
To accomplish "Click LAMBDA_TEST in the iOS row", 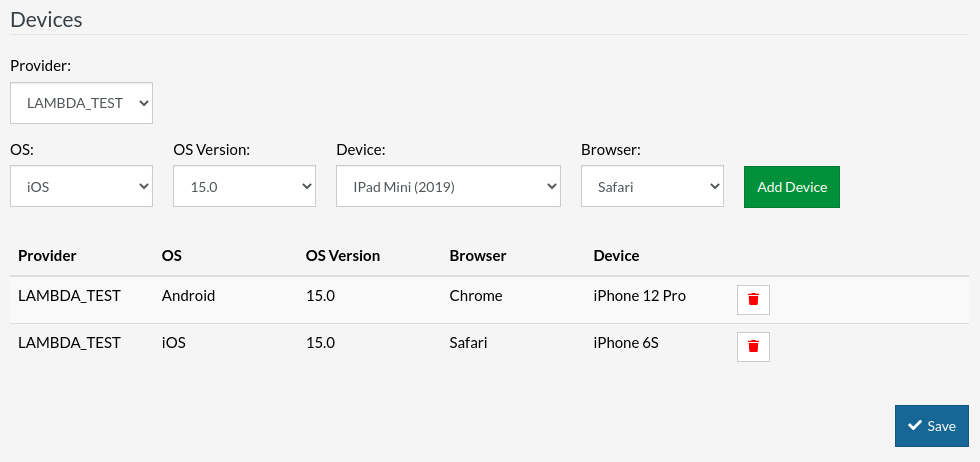I will tap(69, 342).
